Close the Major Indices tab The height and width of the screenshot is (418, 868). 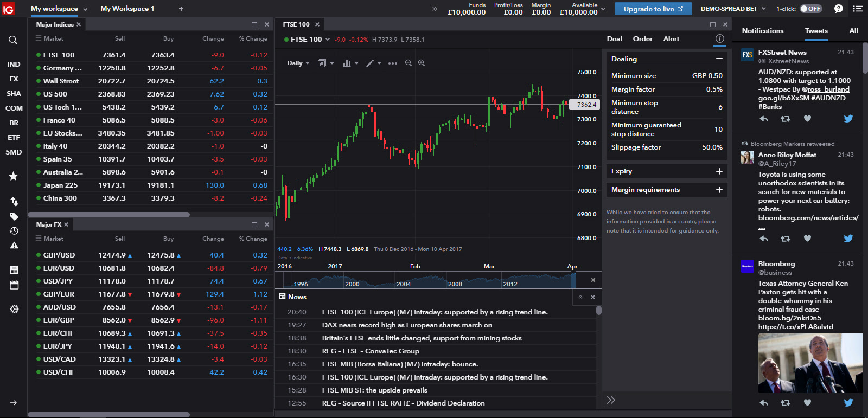click(79, 24)
